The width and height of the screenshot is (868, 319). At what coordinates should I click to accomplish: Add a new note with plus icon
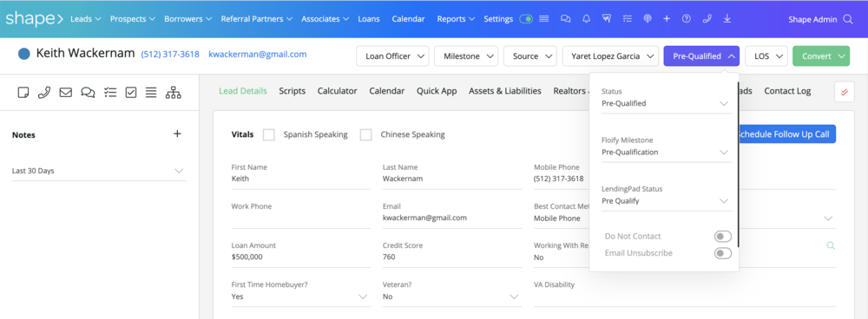tap(177, 133)
